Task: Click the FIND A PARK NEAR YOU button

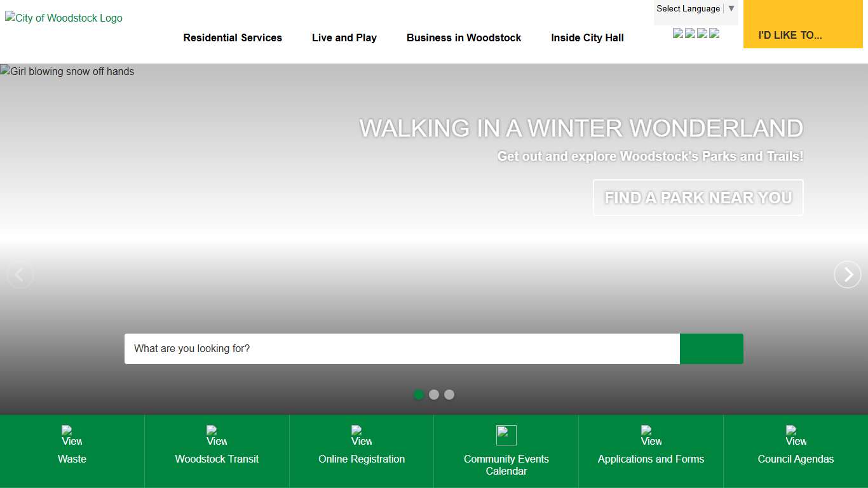Action: [x=698, y=198]
